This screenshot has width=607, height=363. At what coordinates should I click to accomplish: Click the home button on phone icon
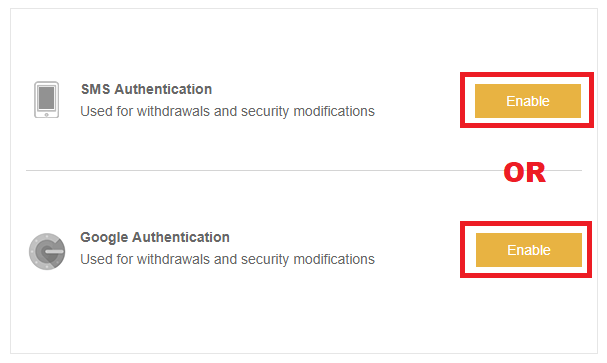(x=46, y=114)
